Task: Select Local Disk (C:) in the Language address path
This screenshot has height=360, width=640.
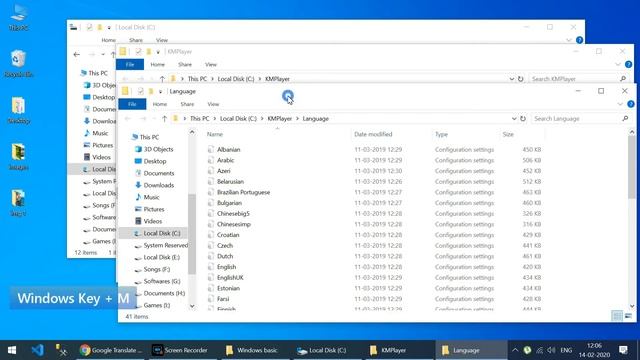Action: pos(238,119)
